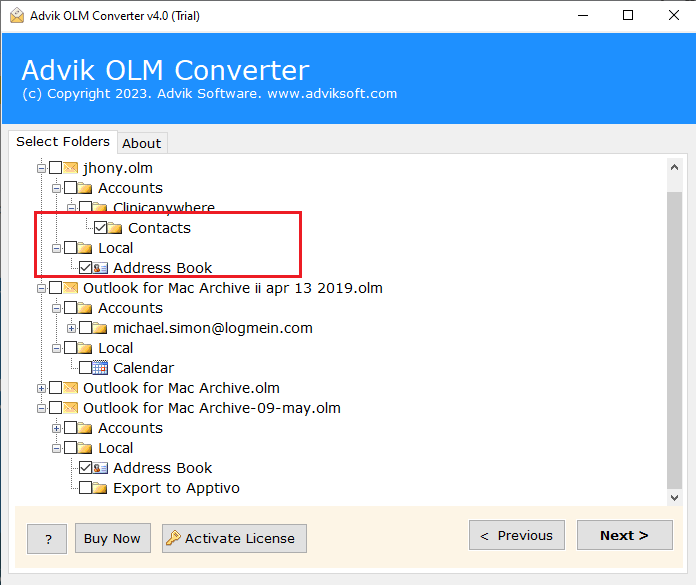
Task: Check the Export to Apptivo checkbox
Action: (x=85, y=488)
